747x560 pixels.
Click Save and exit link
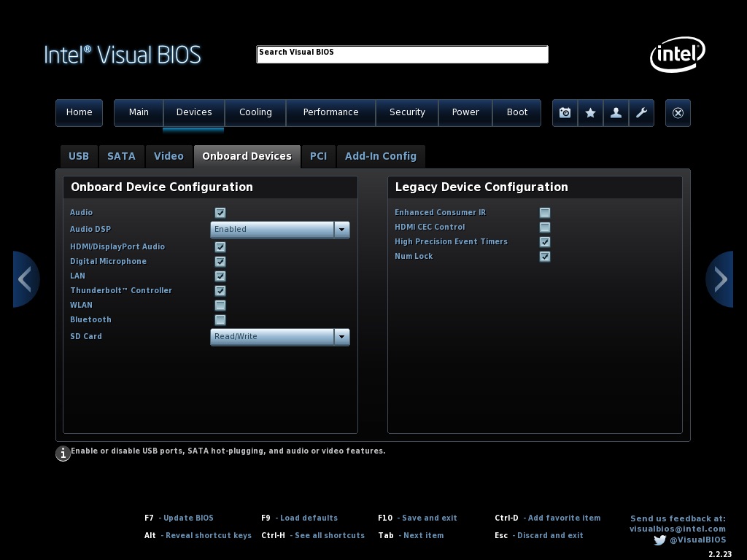(x=429, y=518)
